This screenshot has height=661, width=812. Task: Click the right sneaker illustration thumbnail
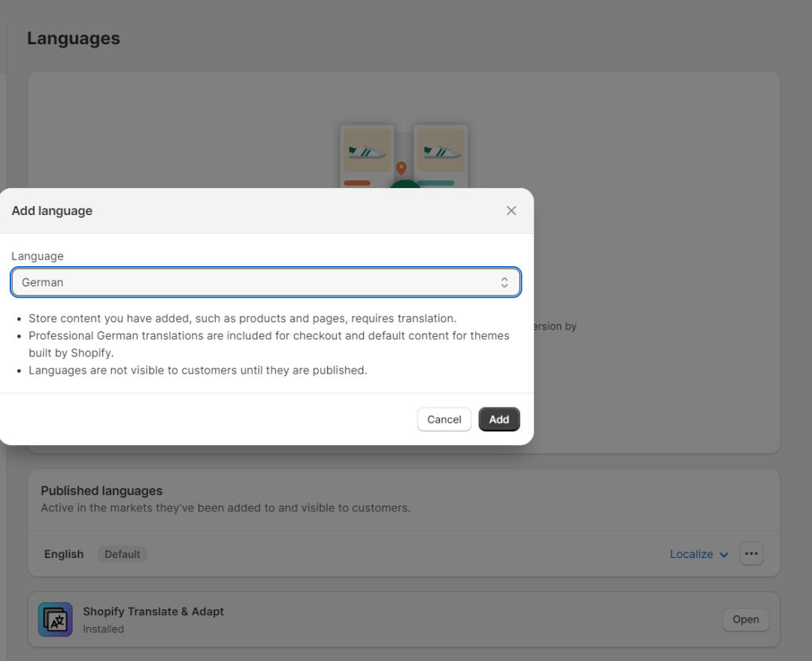[x=441, y=150]
